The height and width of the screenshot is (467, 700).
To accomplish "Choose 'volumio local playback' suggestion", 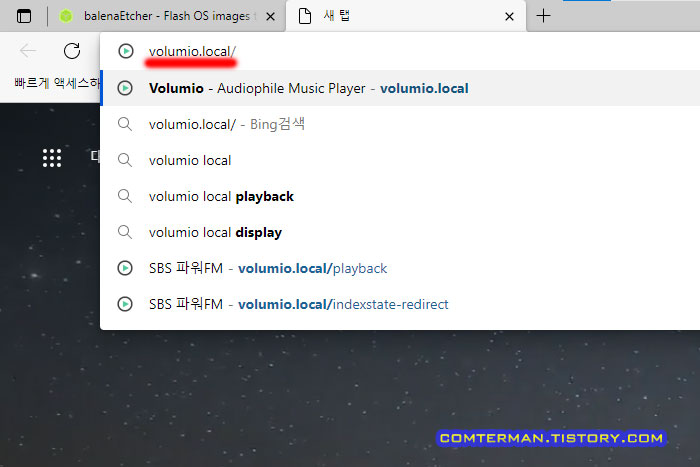I will coord(400,196).
